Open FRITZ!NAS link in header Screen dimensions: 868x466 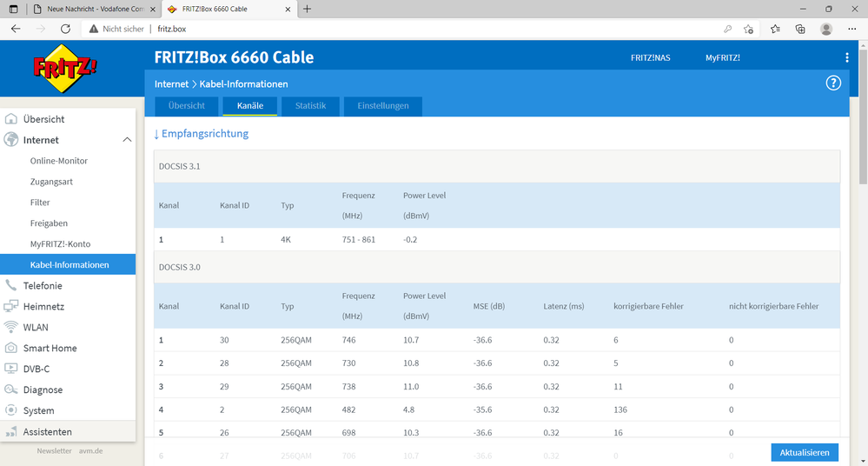pos(651,57)
